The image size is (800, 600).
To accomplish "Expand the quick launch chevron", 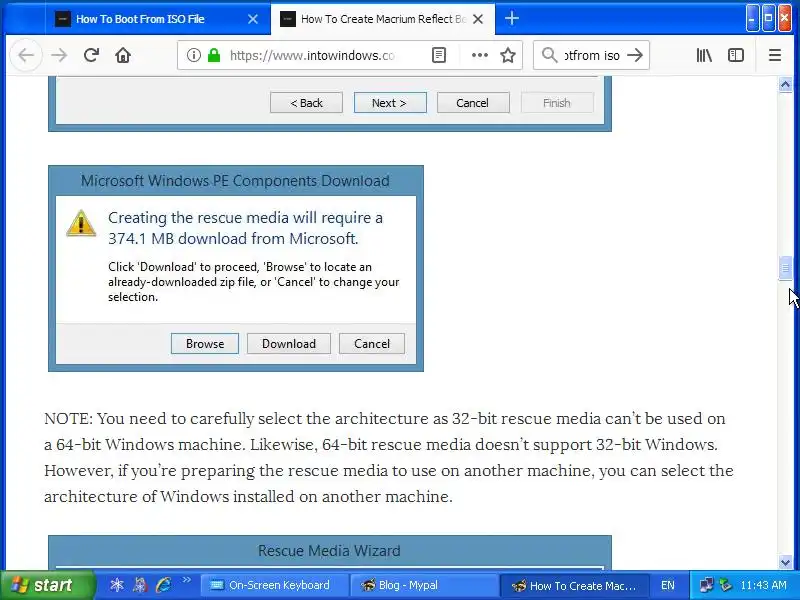I will [186, 580].
